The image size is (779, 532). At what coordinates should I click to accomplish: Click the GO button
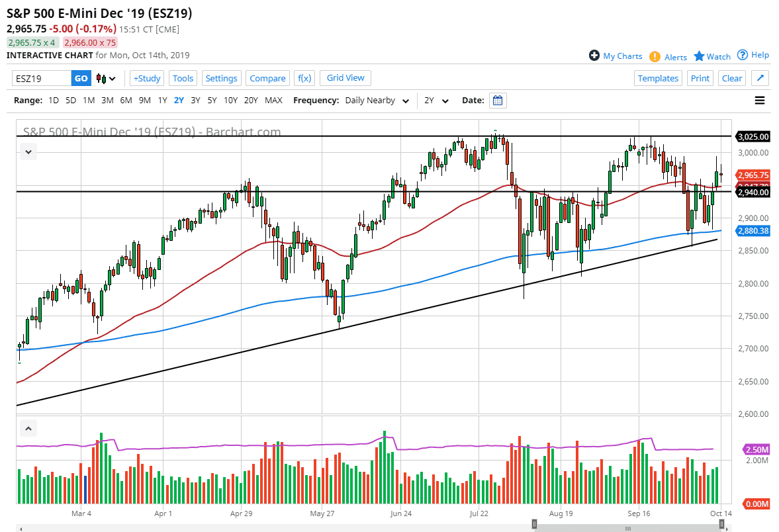[x=81, y=78]
